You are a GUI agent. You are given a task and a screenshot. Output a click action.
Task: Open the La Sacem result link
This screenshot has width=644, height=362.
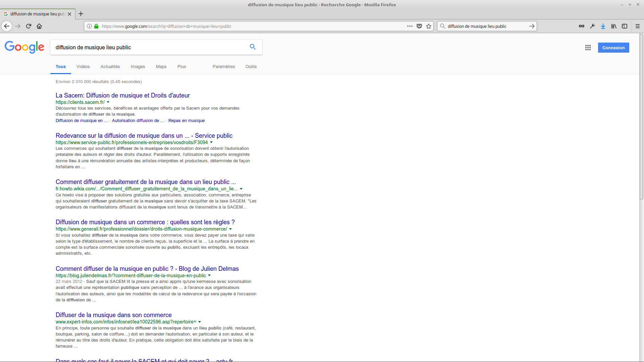(123, 96)
